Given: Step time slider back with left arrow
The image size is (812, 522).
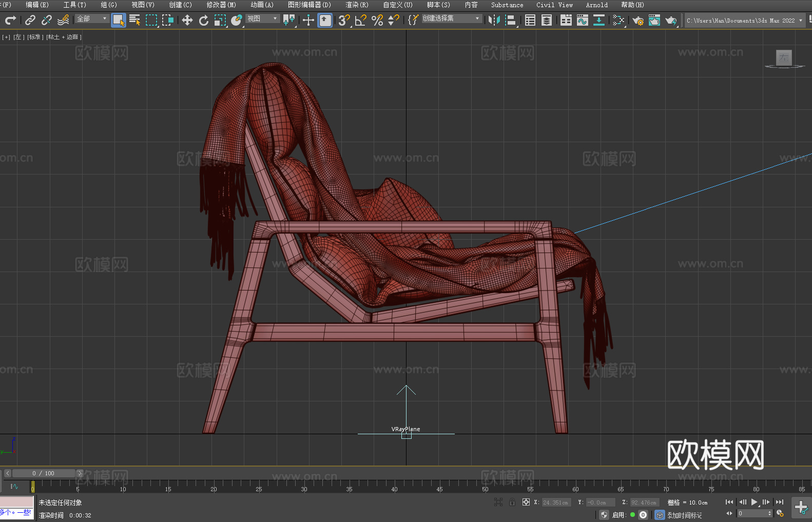Looking at the screenshot, I should (8, 473).
